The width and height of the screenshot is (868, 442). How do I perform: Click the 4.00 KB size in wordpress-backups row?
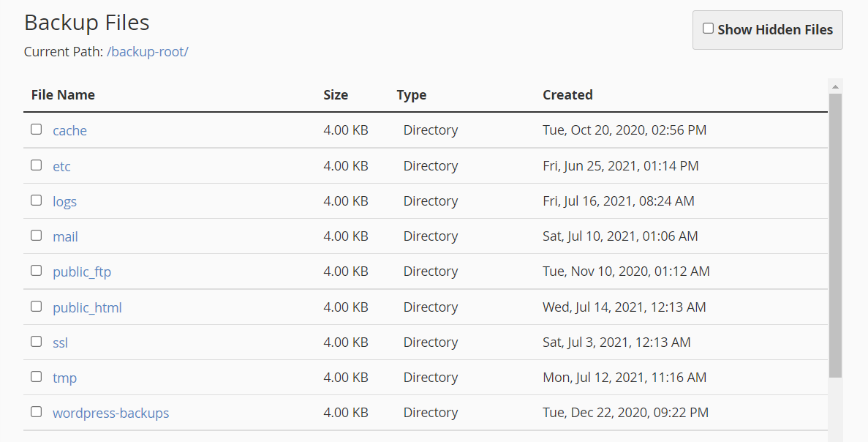(346, 413)
